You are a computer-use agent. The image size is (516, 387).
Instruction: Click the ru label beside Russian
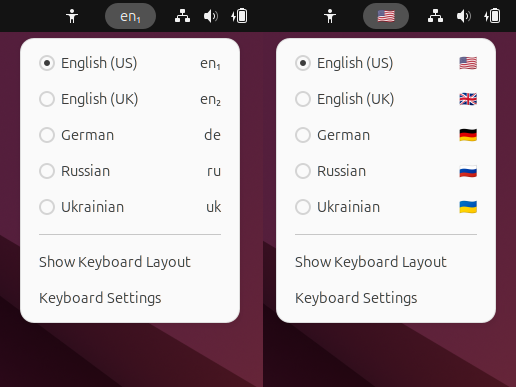pos(214,171)
